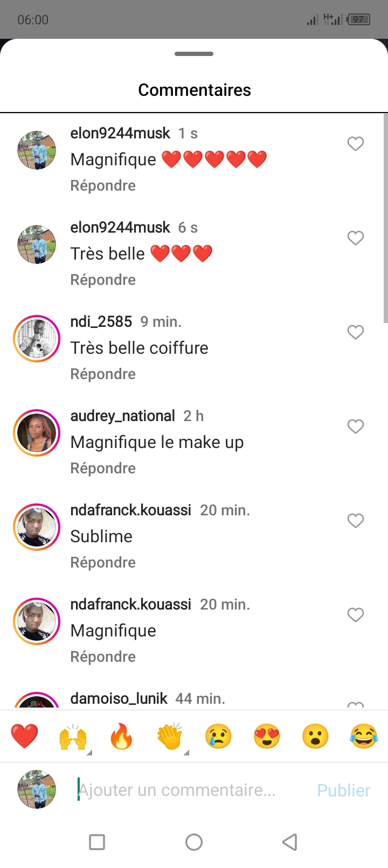Reply to ndi_2585's comment
Screen dimensions: 388x868
tap(103, 374)
